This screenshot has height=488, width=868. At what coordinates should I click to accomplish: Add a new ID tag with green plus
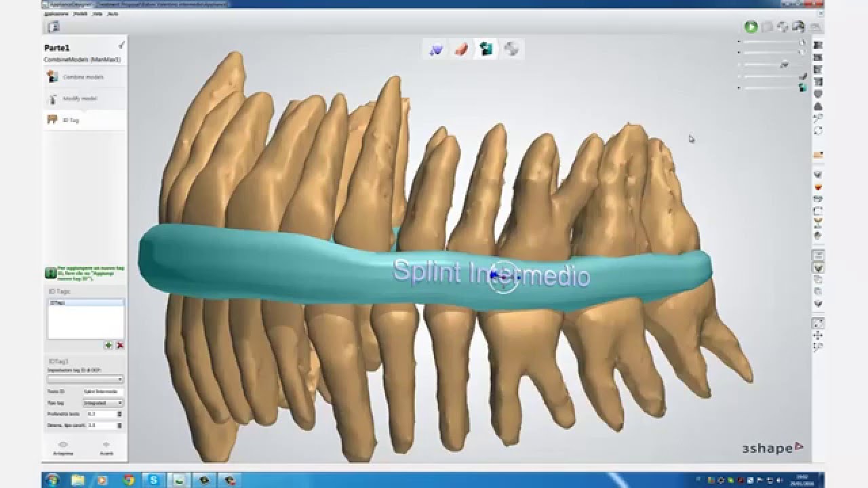[x=108, y=345]
